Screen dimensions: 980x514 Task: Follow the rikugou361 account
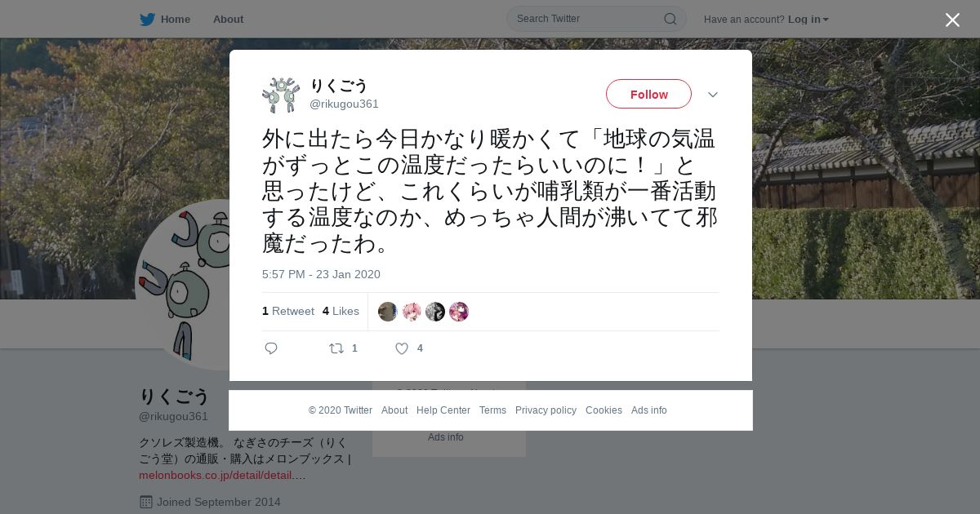tap(648, 94)
